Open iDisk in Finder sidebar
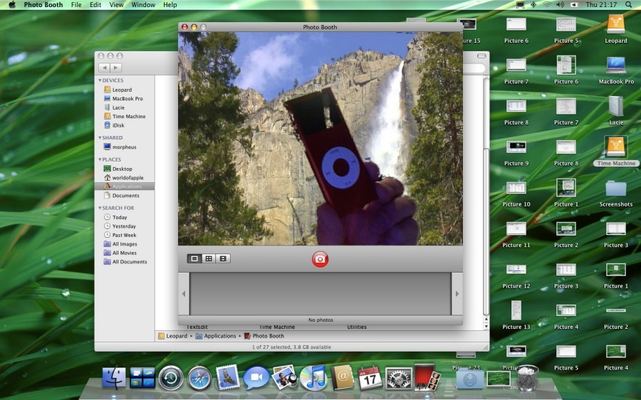This screenshot has width=641, height=400. (x=114, y=125)
